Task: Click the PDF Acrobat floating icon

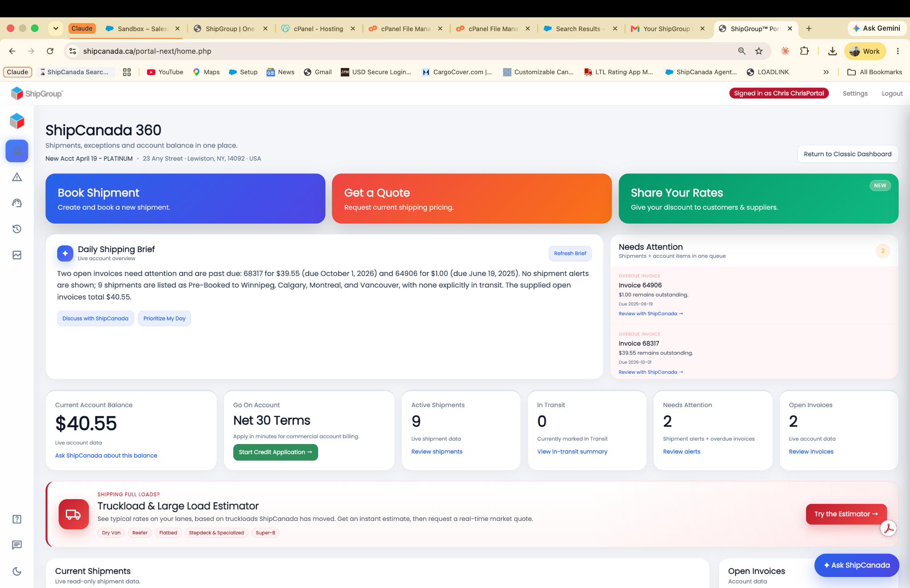Action: click(888, 528)
